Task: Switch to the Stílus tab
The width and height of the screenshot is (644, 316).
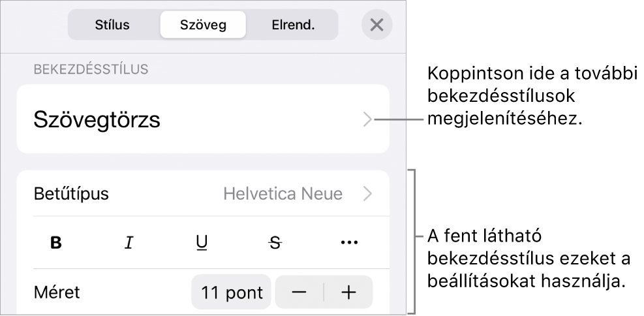Action: point(113,25)
